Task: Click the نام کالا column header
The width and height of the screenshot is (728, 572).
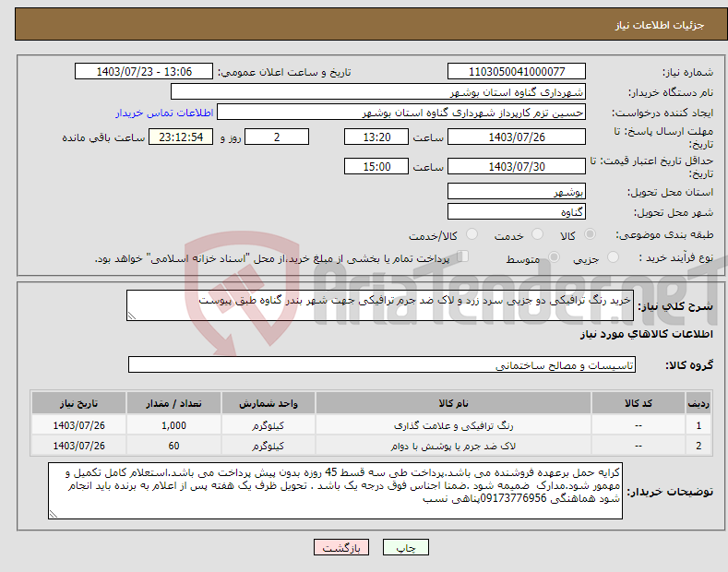Action: click(x=453, y=403)
